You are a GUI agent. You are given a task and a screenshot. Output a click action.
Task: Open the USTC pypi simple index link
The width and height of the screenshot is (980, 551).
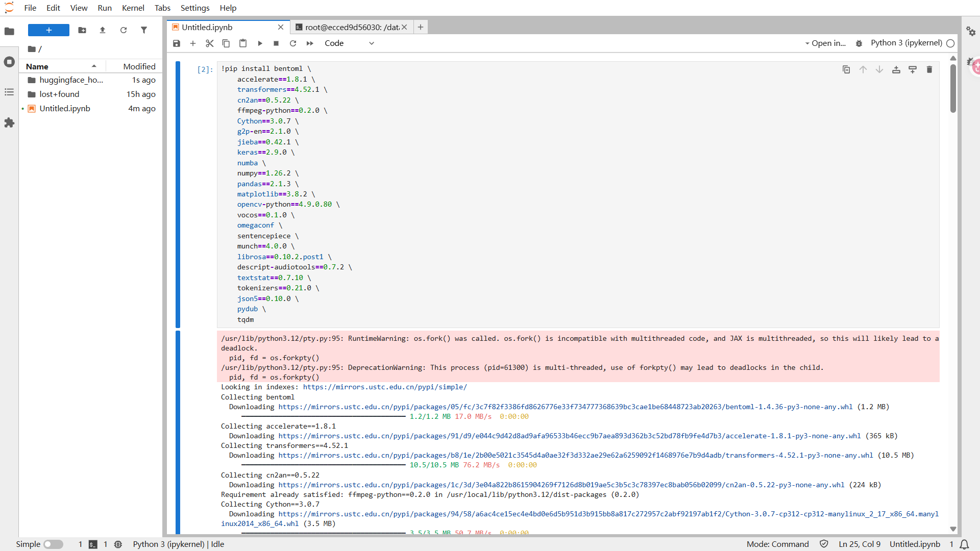(385, 387)
